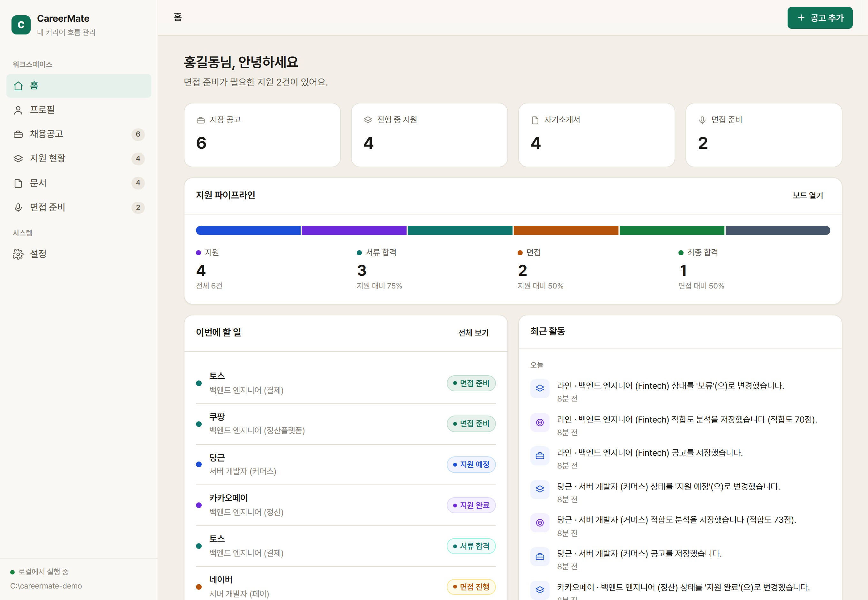Click the 면접 진행 badge on 네이버 row
Viewport: 868px width, 600px height.
471,587
